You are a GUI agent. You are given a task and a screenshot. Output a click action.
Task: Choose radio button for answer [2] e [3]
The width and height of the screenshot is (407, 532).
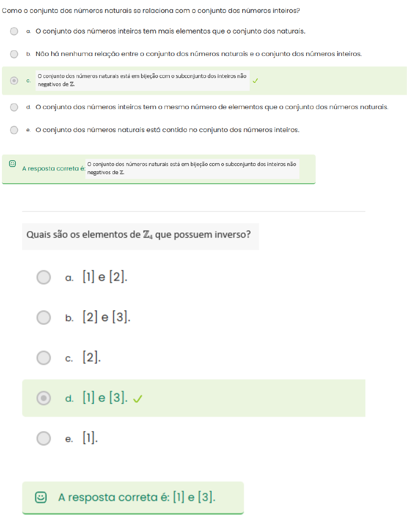tap(44, 317)
